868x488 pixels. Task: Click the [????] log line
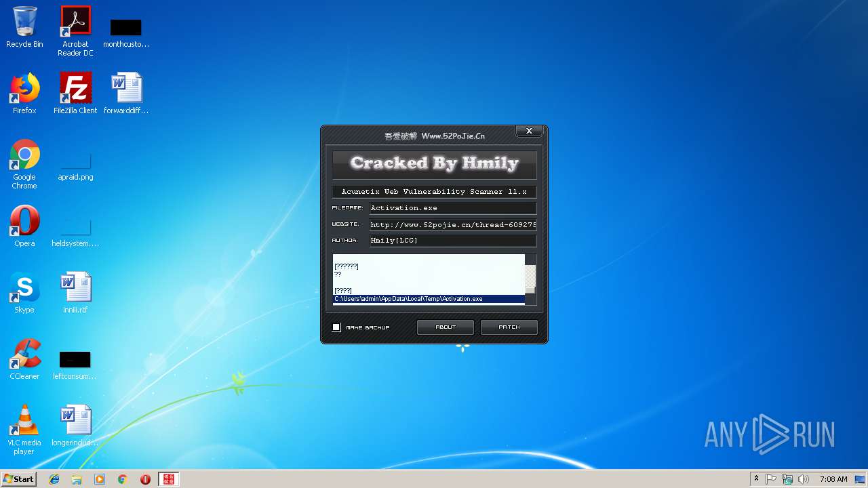pos(343,291)
